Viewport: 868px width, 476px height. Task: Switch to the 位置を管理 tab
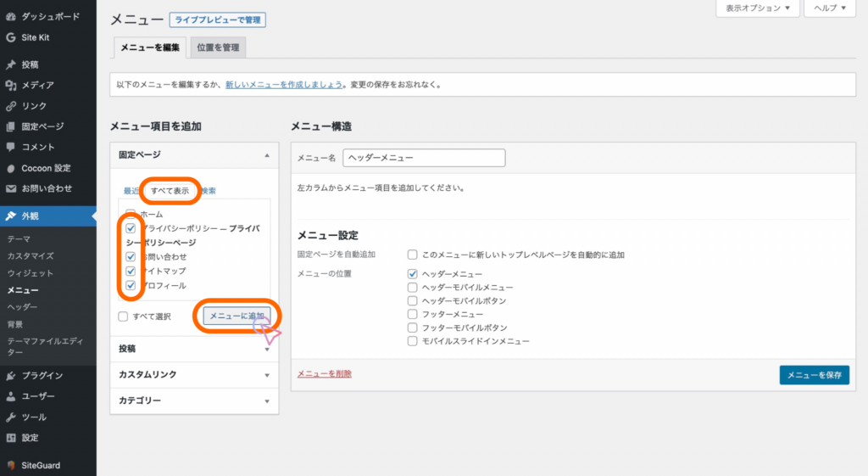point(217,48)
